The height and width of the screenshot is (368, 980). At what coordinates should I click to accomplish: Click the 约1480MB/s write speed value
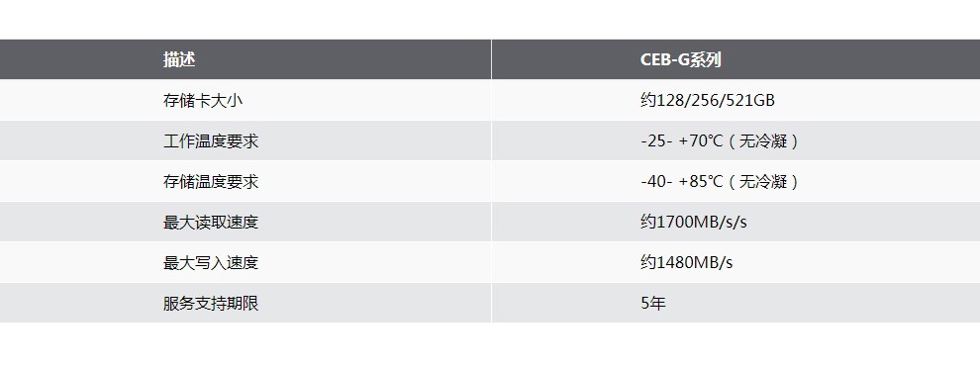coord(686,262)
